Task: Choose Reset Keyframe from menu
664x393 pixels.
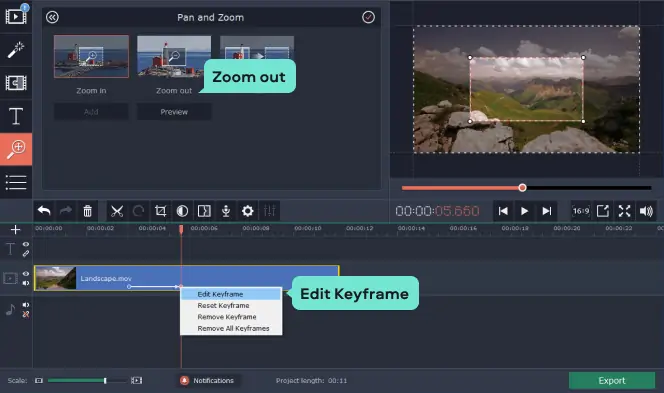Action: pos(231,305)
